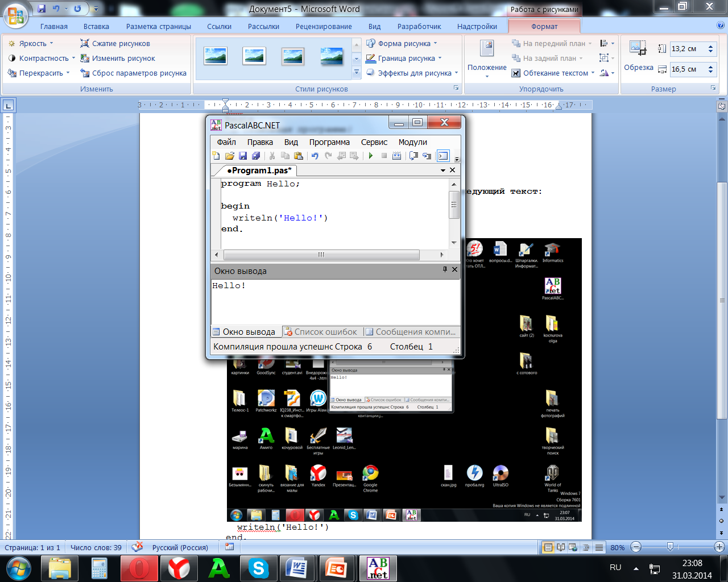Click Word Office button
Viewport: 728px width, 582px height.
15,15
